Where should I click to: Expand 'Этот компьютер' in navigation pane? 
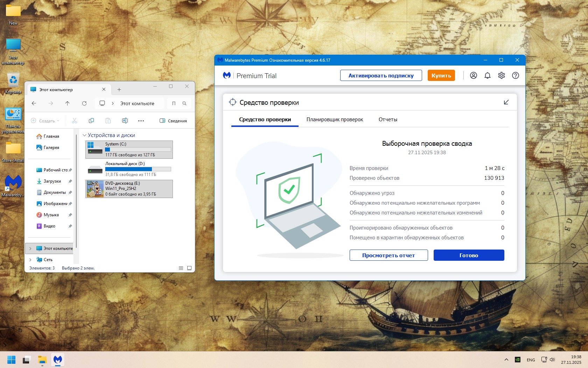(30, 248)
